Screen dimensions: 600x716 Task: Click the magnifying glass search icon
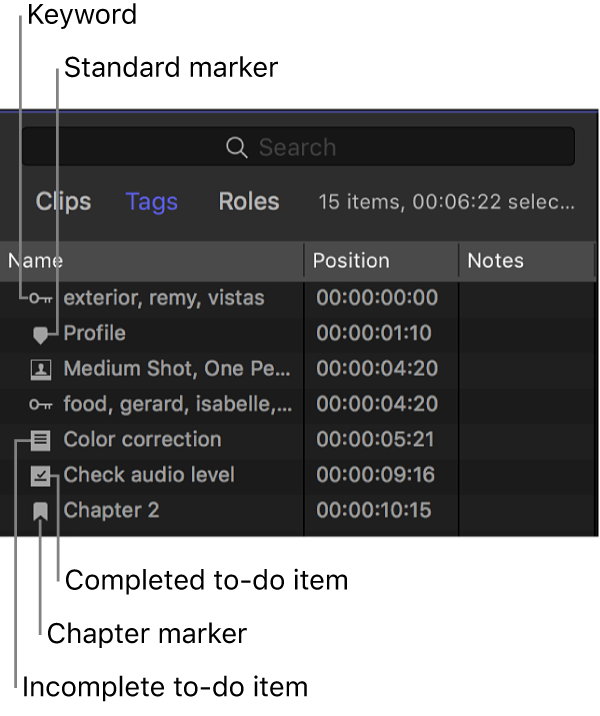click(x=237, y=148)
